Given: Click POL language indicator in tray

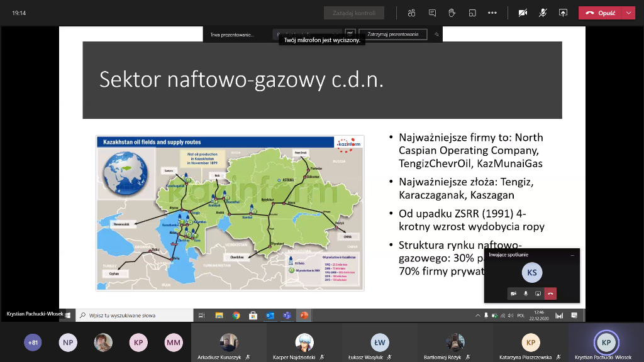Looking at the screenshot, I should [521, 315].
